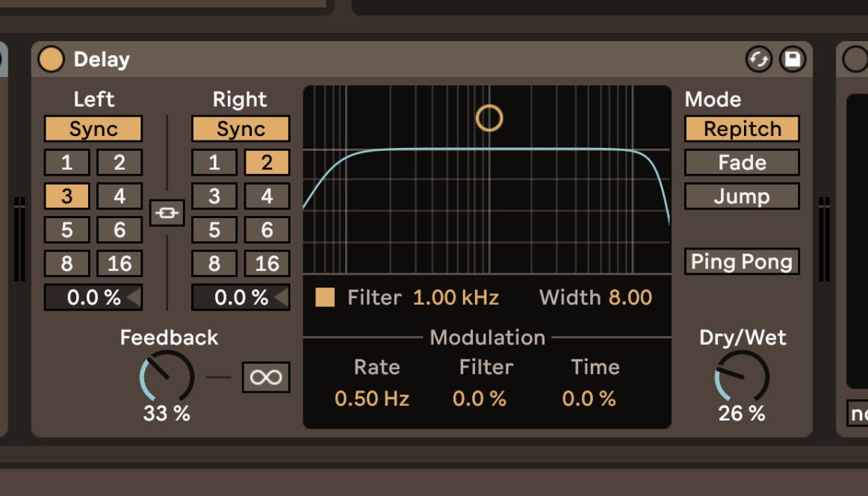This screenshot has width=868, height=496.
Task: Enable Ping Pong mode
Action: pos(742,261)
